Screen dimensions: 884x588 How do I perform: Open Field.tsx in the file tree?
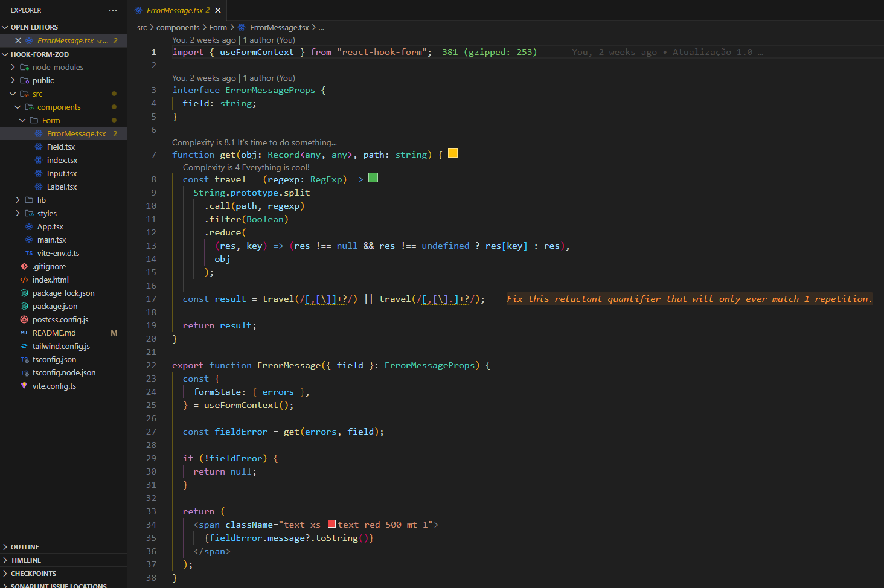[x=61, y=147]
